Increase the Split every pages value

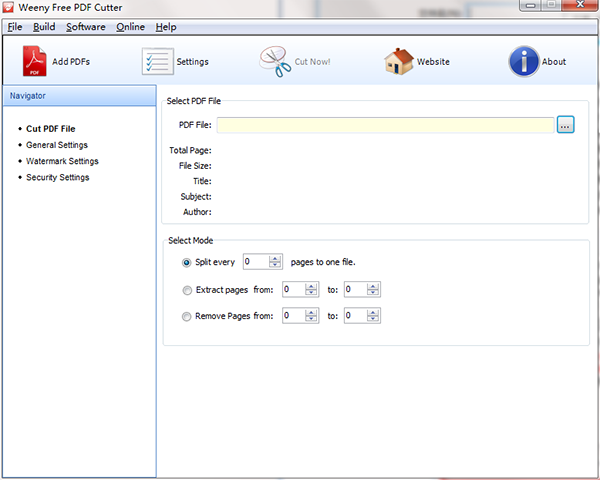tap(275, 258)
